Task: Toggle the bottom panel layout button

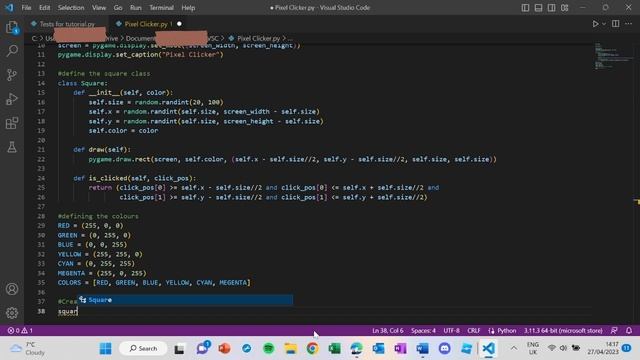Action: tap(538, 8)
